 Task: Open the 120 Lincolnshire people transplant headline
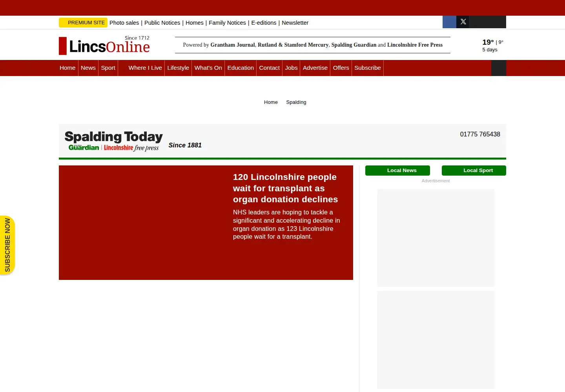point(285,188)
